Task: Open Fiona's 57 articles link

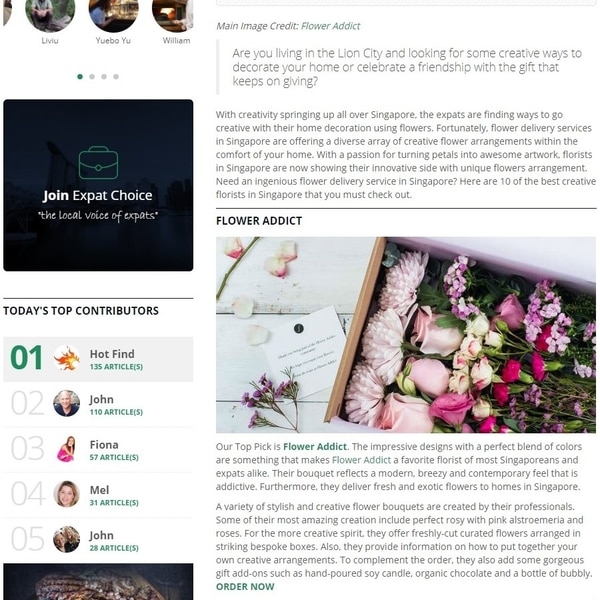Action: (x=114, y=457)
